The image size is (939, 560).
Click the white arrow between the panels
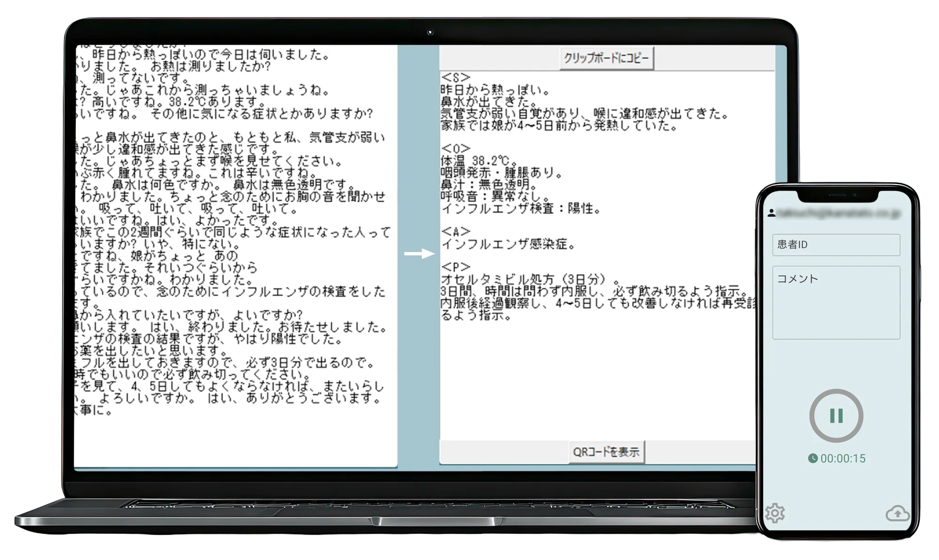419,253
